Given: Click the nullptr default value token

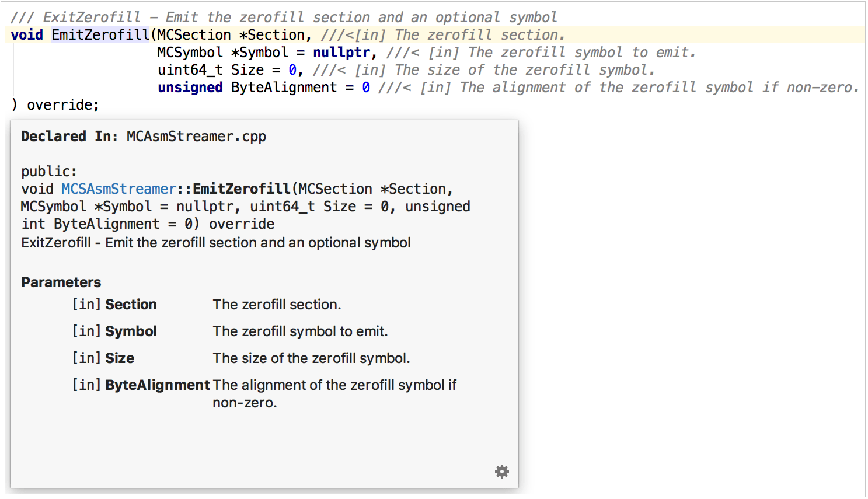Looking at the screenshot, I should coord(341,52).
